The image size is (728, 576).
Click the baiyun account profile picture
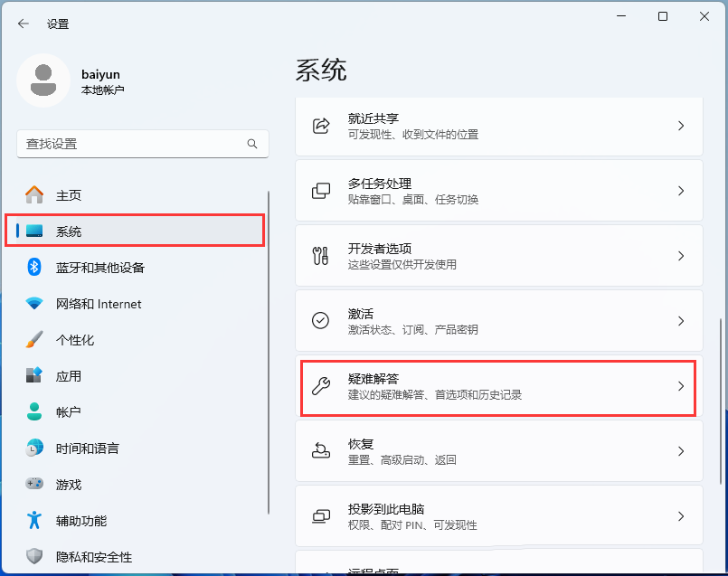pyautogui.click(x=43, y=80)
